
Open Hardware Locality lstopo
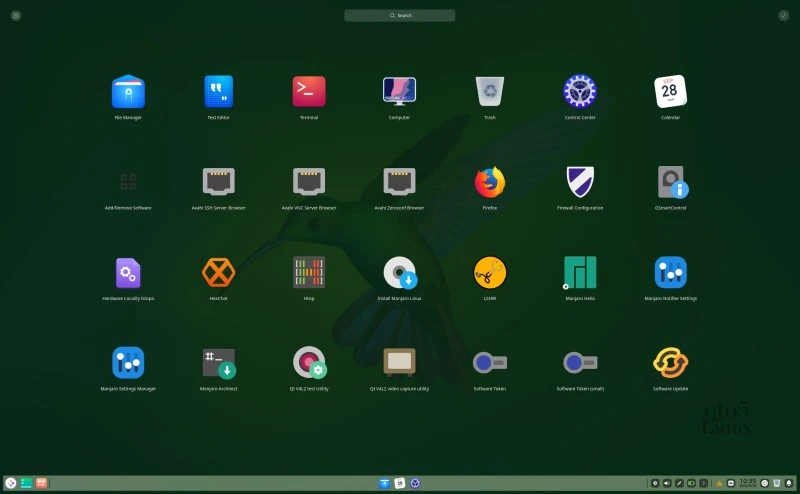pos(128,273)
